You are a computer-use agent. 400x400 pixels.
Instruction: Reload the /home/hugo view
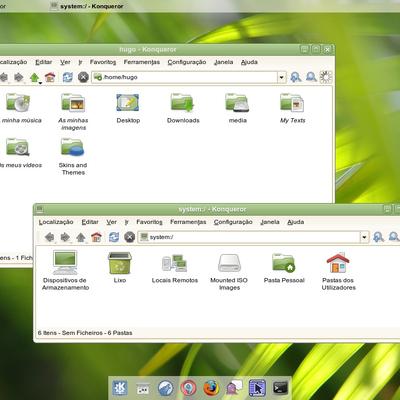coord(68,77)
